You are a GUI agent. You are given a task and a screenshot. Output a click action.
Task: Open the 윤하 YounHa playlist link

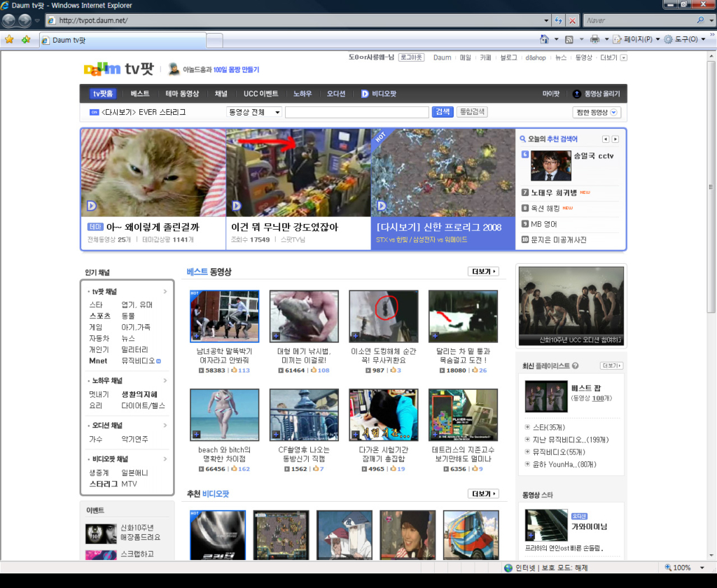click(x=564, y=465)
